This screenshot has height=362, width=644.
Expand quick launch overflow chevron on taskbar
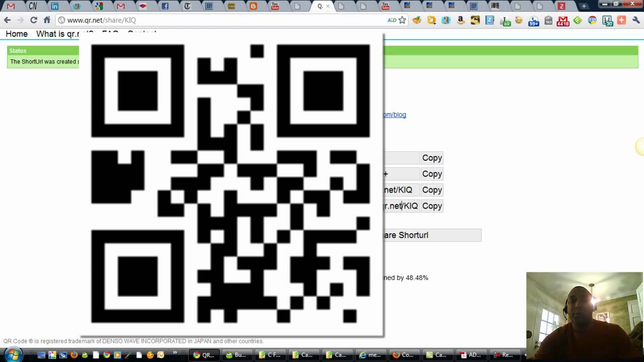pos(175,353)
